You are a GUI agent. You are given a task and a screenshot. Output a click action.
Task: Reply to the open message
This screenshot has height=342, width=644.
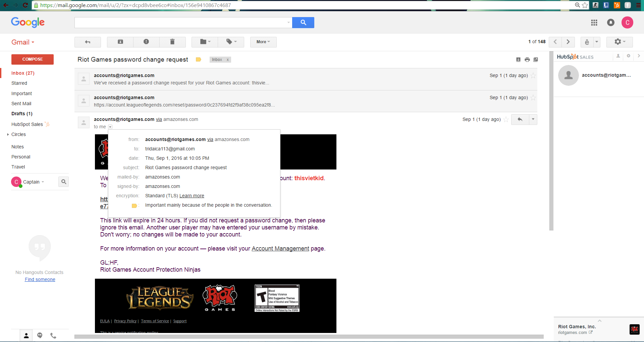(520, 120)
